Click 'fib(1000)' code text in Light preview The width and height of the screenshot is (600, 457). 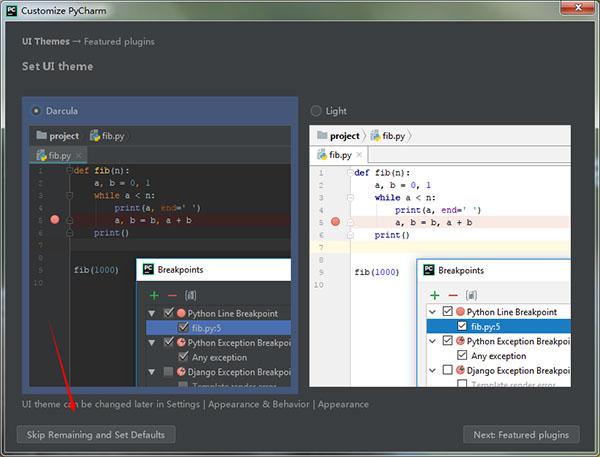click(x=377, y=272)
